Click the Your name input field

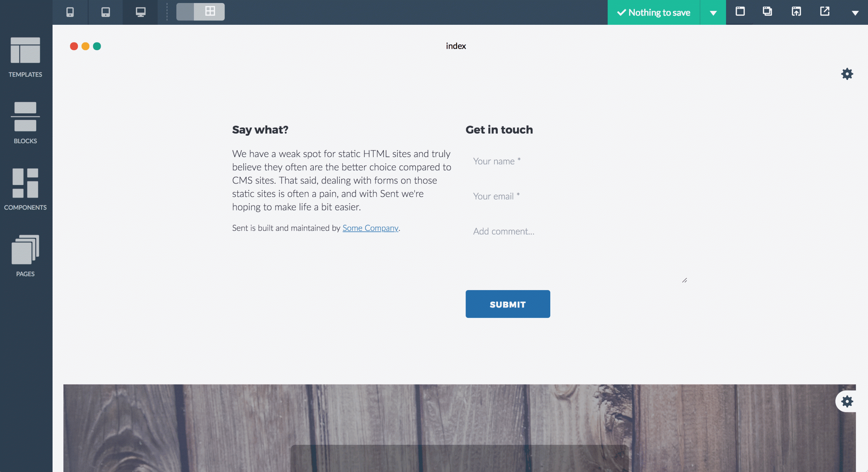tap(576, 162)
